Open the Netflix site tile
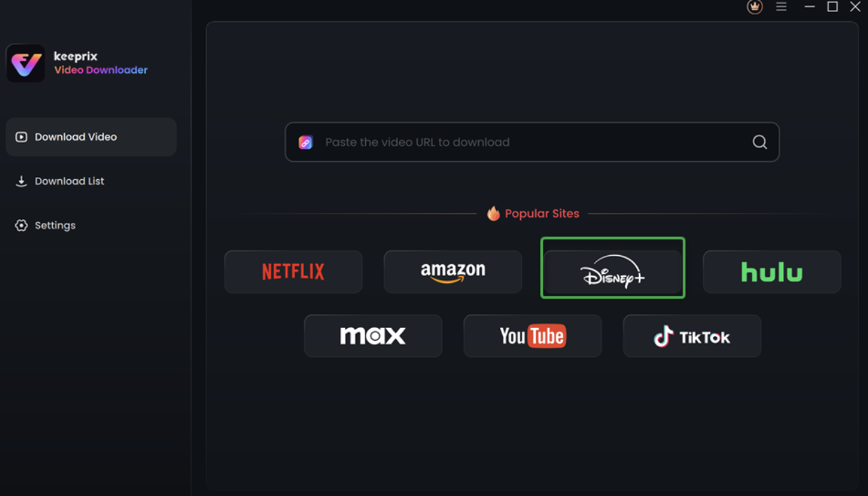Image resolution: width=868 pixels, height=496 pixels. (x=294, y=272)
